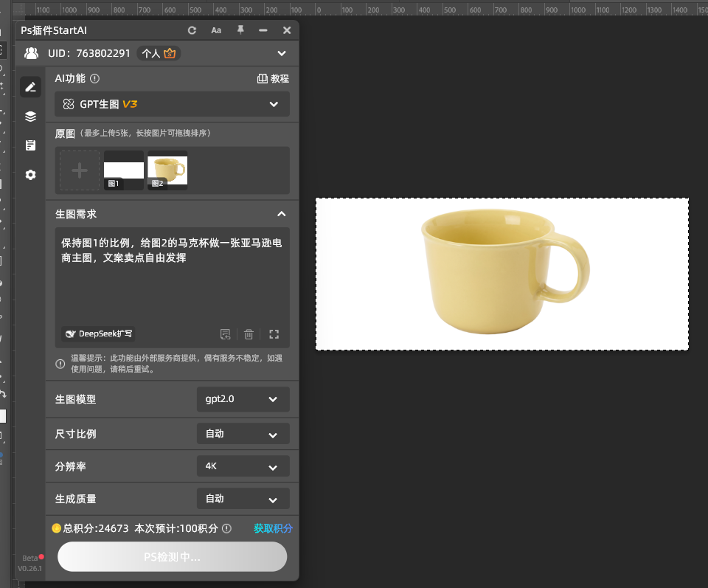Open the 尺寸比例 dropdown
The image size is (708, 588).
(x=243, y=434)
